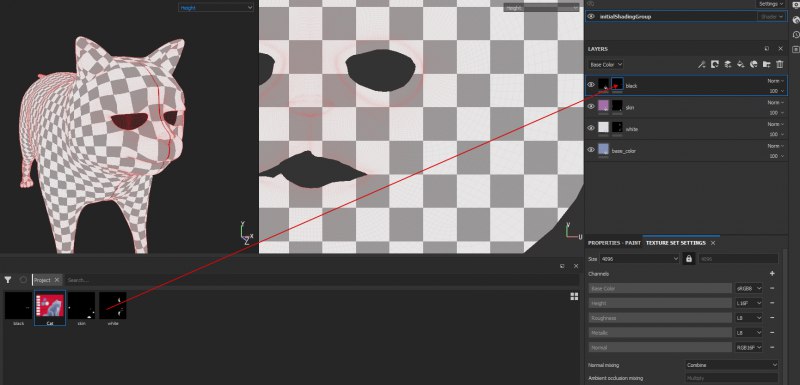Switch to the Properties - Paint tab
This screenshot has height=385, width=800.
point(614,243)
